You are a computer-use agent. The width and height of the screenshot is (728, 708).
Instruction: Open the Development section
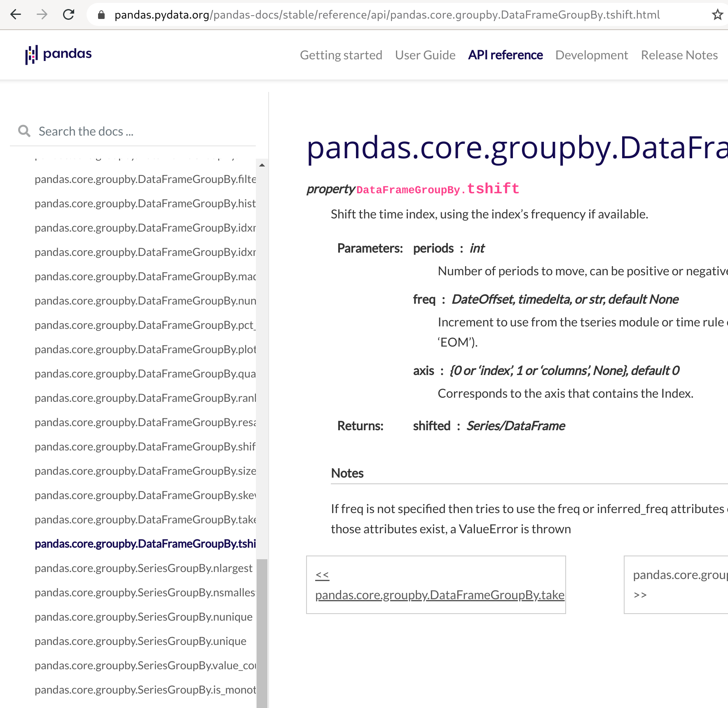click(591, 55)
